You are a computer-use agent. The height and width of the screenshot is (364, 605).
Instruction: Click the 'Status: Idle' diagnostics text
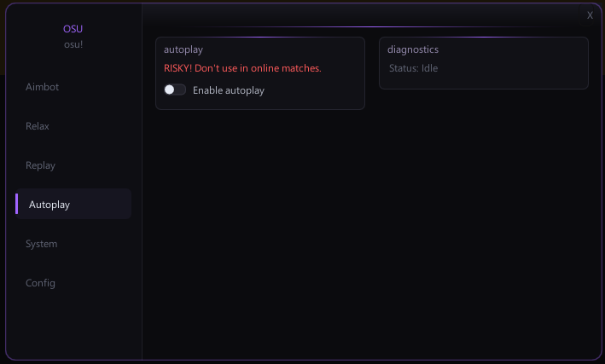(x=413, y=68)
